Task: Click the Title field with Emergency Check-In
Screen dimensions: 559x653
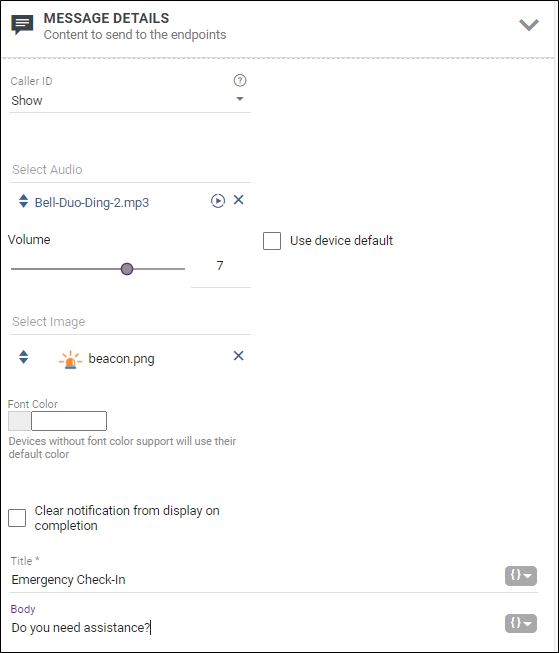Action: pyautogui.click(x=254, y=579)
